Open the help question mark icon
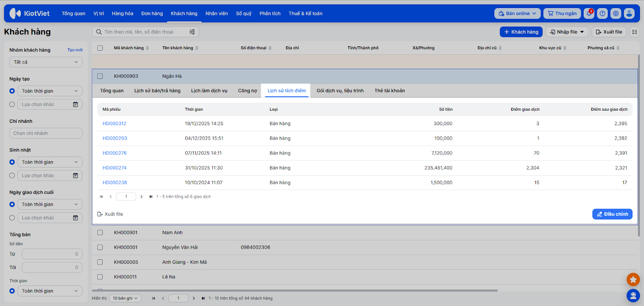 [602, 14]
